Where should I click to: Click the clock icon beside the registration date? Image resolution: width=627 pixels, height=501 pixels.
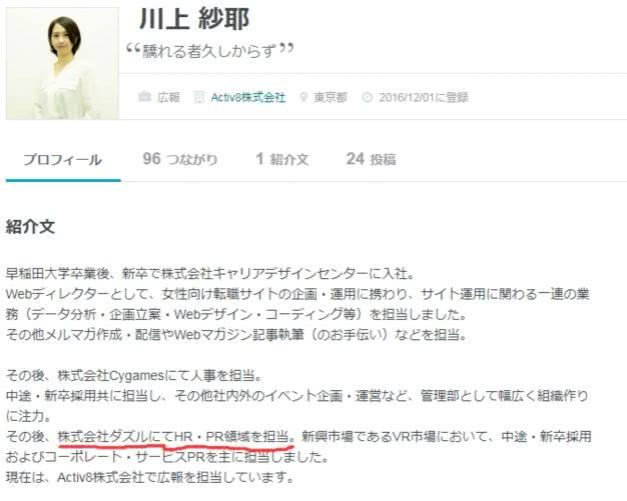367,97
